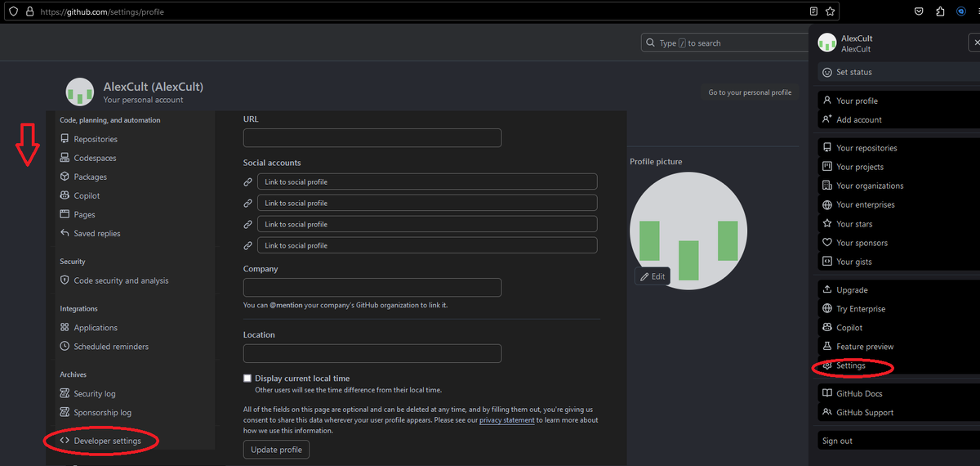Click the clock icon for Scheduled reminders
The height and width of the screenshot is (466, 980).
pos(65,346)
